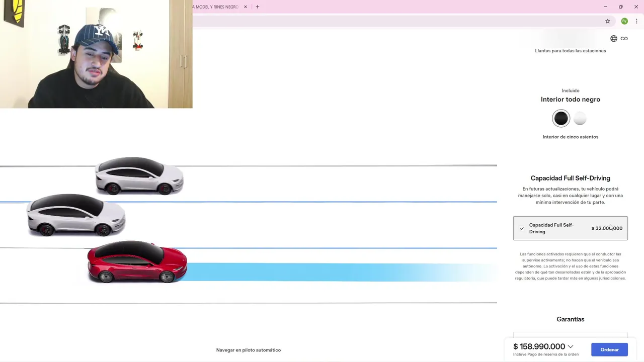Click the $ 32.000.000 price text
Viewport: 644px width, 362px height.
pyautogui.click(x=607, y=228)
